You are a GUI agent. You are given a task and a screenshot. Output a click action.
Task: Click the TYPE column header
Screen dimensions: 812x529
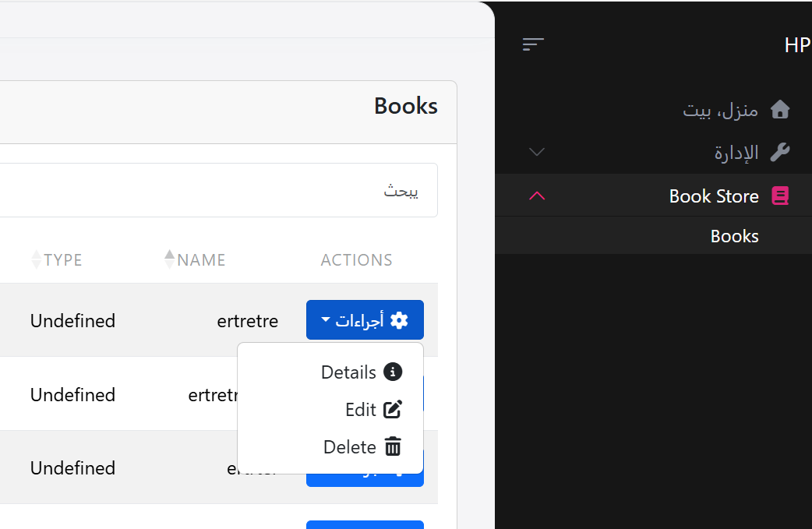[x=62, y=260]
